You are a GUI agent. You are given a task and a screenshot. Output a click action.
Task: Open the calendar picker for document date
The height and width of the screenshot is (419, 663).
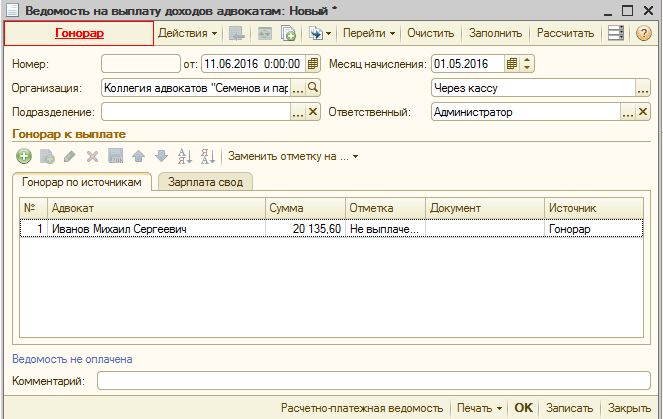312,64
